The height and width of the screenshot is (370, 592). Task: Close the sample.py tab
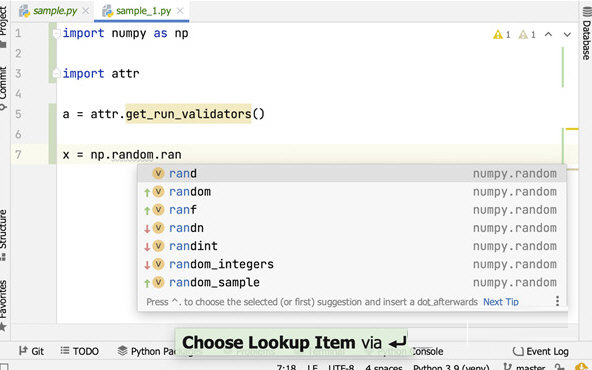(x=86, y=11)
